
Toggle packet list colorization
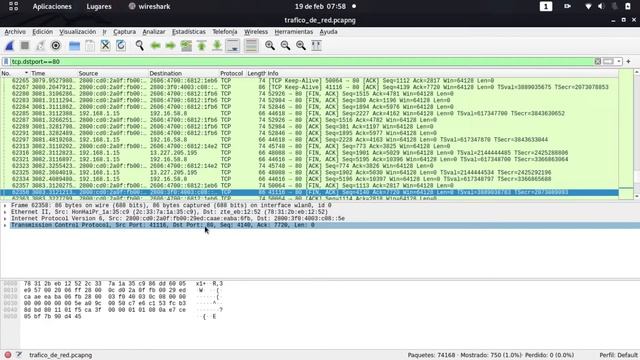pyautogui.click(x=251, y=45)
